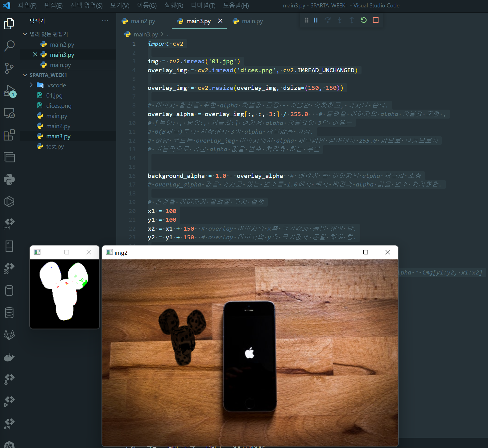The height and width of the screenshot is (448, 488).
Task: Click Step Into in debug toolbar
Action: coord(340,20)
